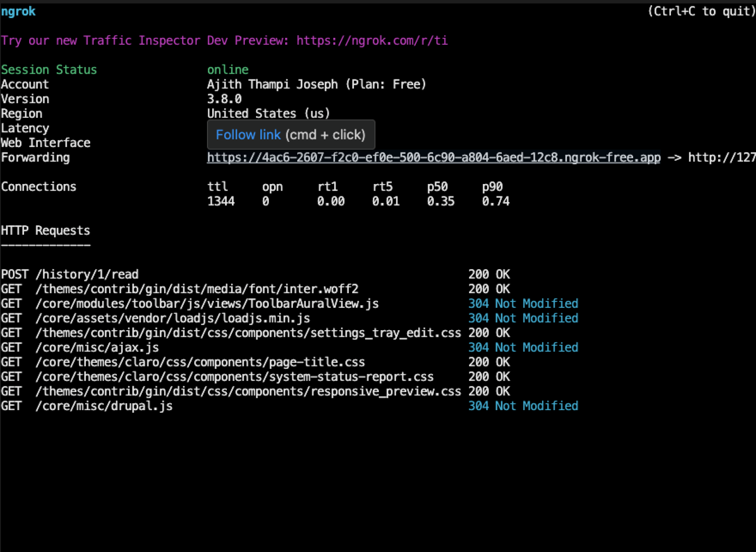Follow the ngrok forwarding URL link
The image size is (756, 552).
pos(432,157)
